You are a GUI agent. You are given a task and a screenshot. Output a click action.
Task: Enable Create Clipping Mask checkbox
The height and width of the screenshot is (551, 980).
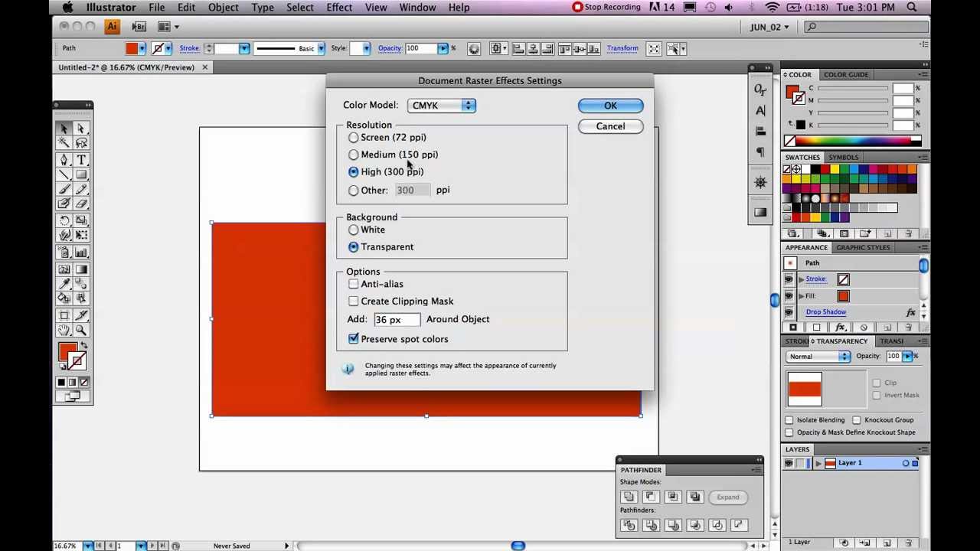[x=353, y=302]
